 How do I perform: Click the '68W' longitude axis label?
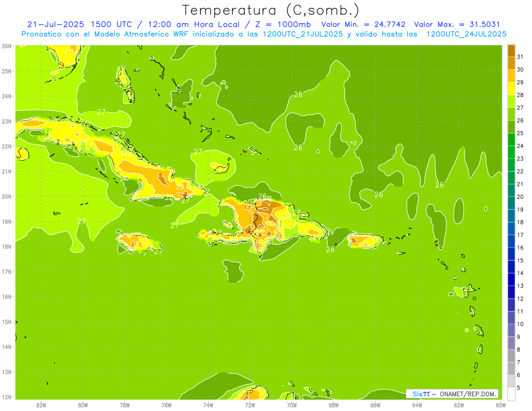click(333, 405)
